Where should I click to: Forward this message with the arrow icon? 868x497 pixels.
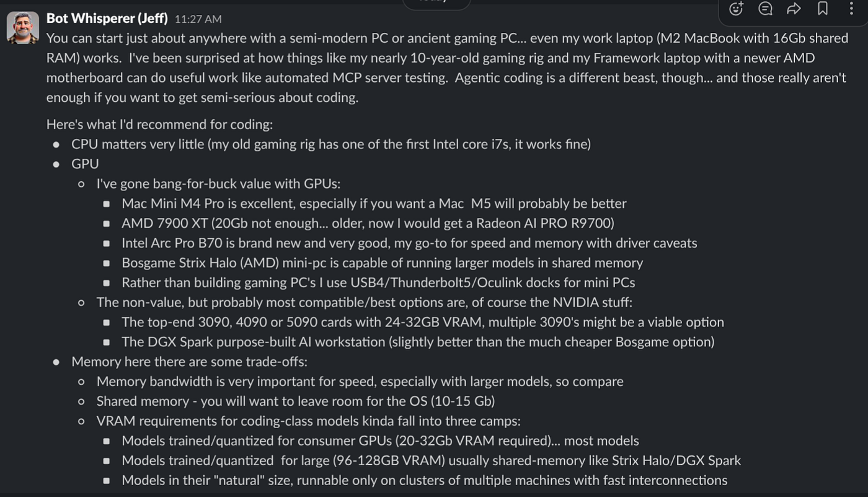[794, 9]
